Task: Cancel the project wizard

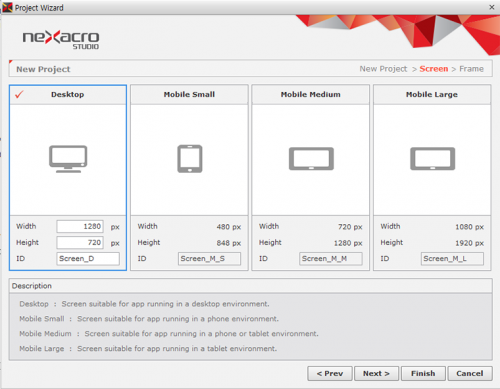Action: click(x=470, y=373)
